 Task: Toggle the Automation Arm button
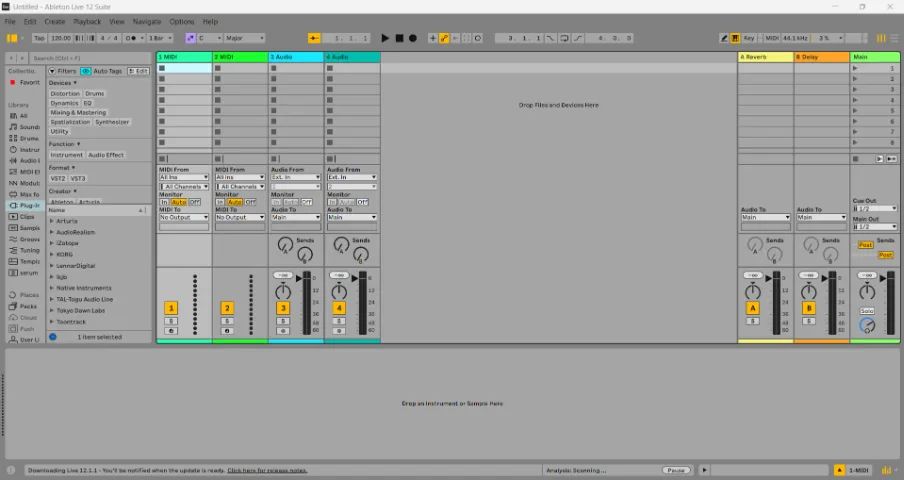[x=444, y=38]
